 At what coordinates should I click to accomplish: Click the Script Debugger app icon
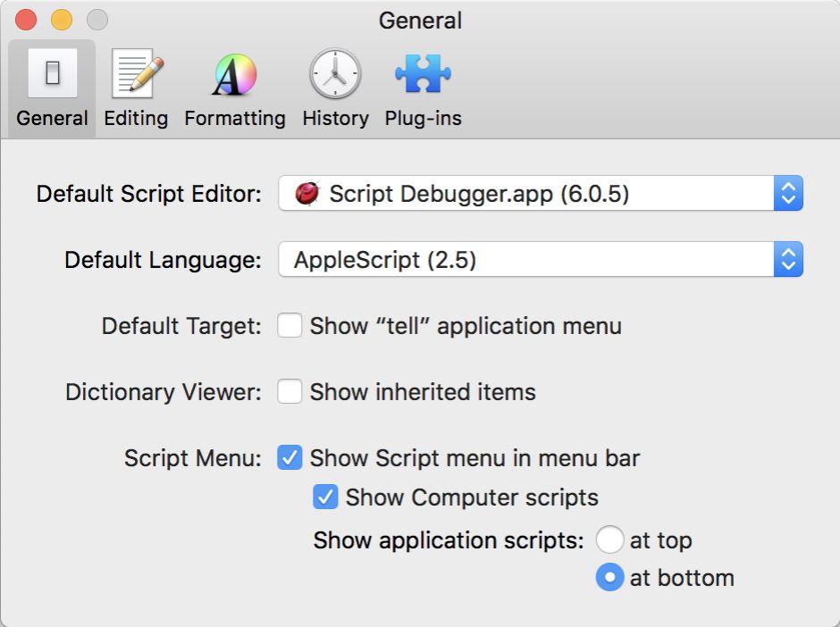307,194
